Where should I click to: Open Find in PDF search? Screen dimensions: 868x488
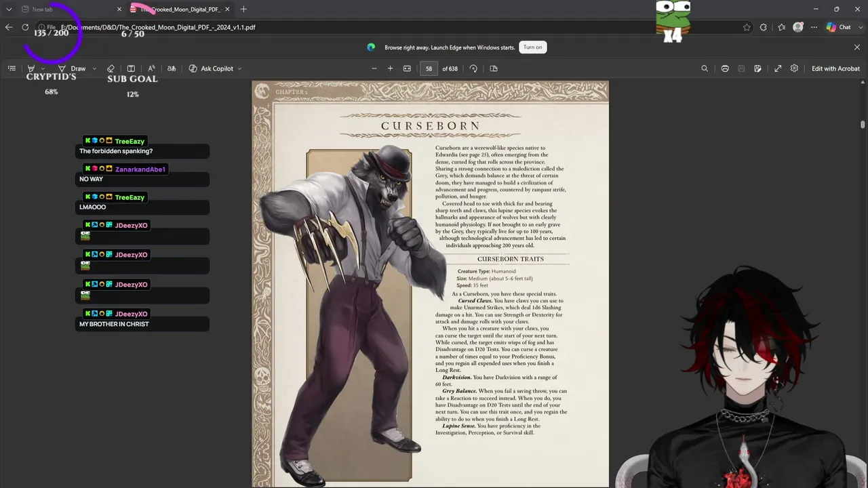(x=705, y=68)
